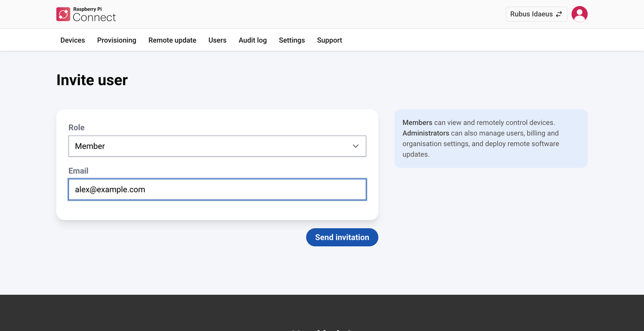Click the Invite user heading

(x=92, y=80)
